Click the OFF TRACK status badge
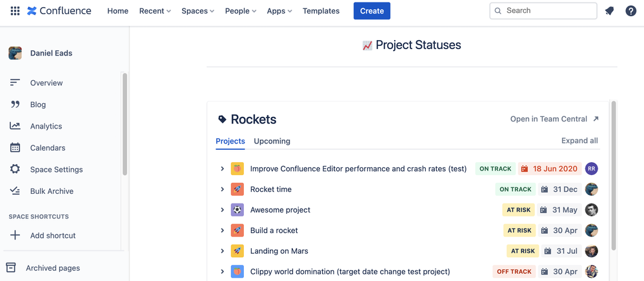The image size is (644, 281). [514, 271]
